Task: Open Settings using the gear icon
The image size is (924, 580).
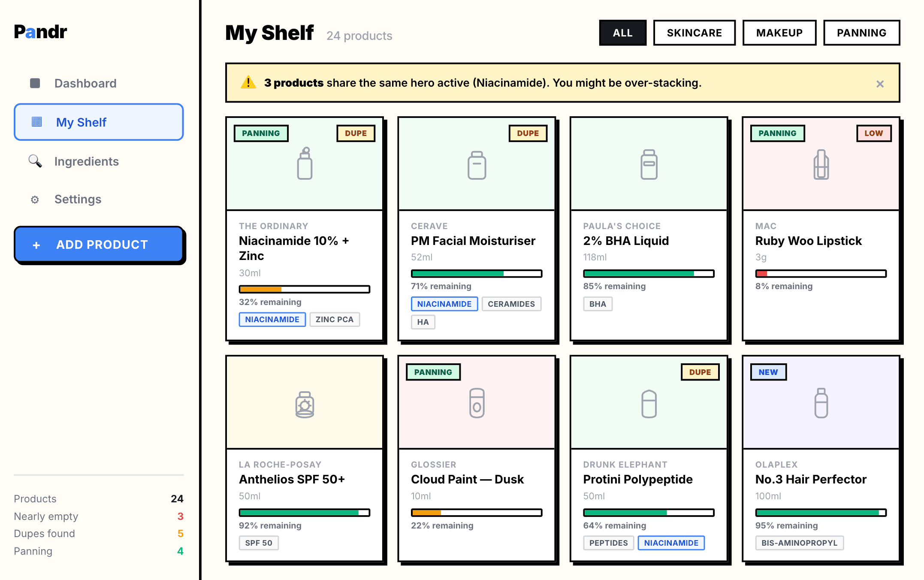Action: coord(35,199)
